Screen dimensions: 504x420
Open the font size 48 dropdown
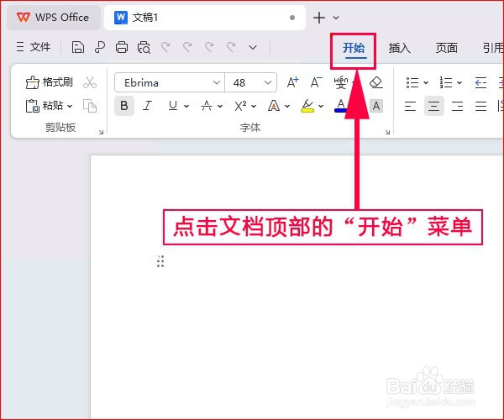(268, 82)
